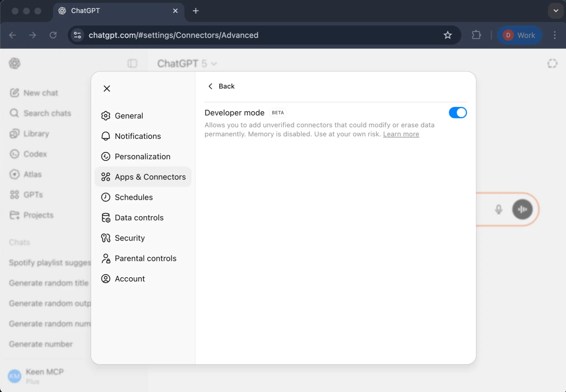Open the browser three-dot menu
Viewport: 566px width, 392px height.
554,35
